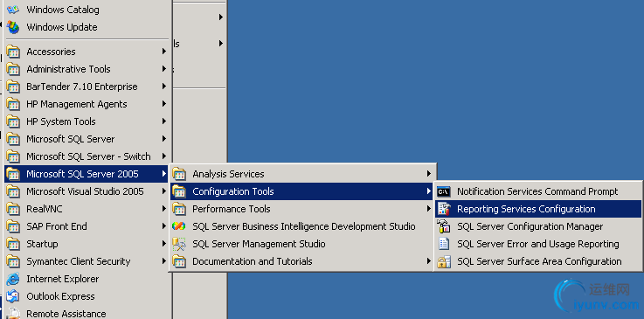Image resolution: width=644 pixels, height=319 pixels.
Task: Select the HP Management Agents group
Action: (x=87, y=104)
